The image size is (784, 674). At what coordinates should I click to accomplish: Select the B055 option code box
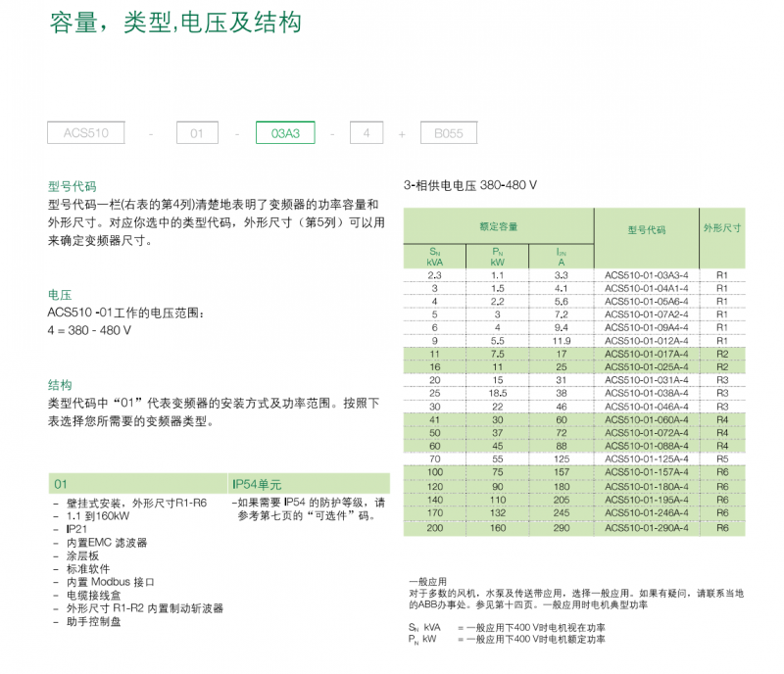tap(449, 133)
